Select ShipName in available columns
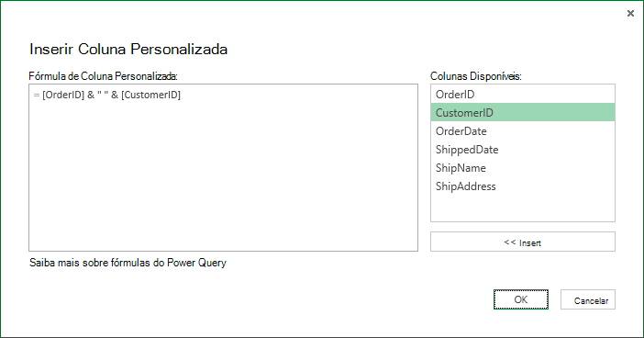The width and height of the screenshot is (644, 338). (x=523, y=168)
